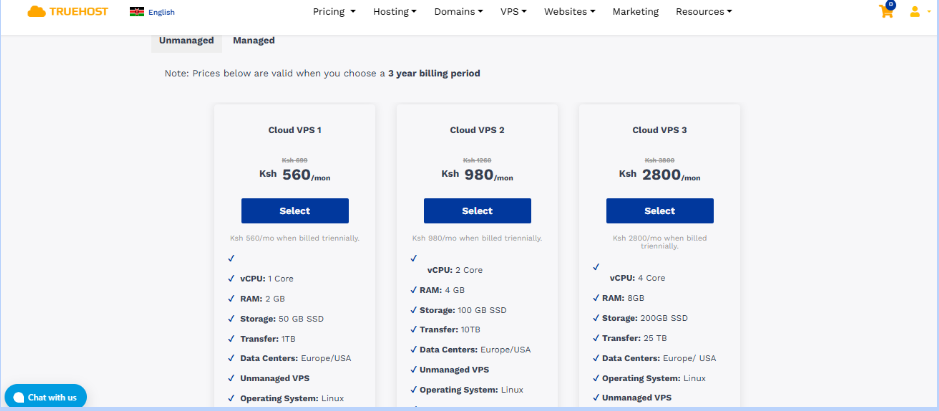Switch to the Unmanaged tab

[188, 41]
